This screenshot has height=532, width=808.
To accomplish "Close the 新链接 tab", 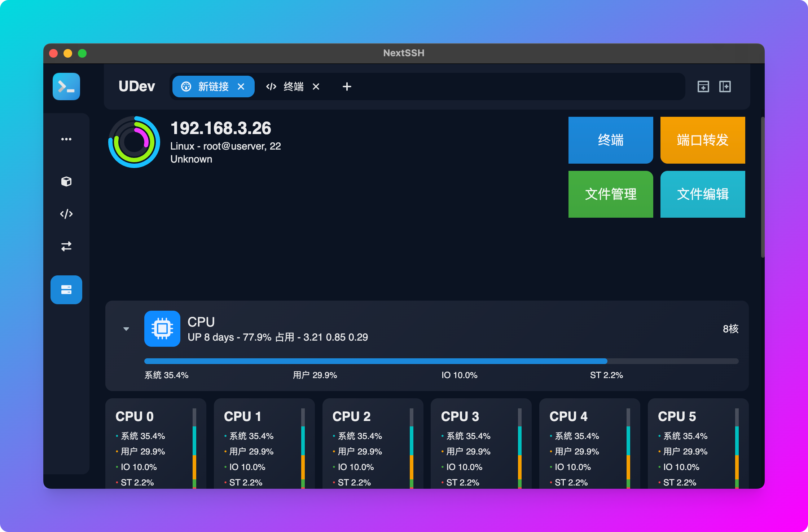I will coord(241,87).
